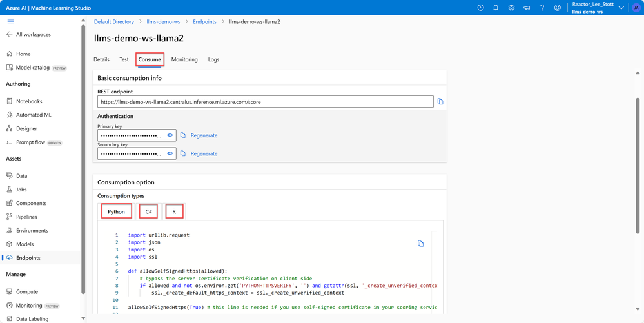The width and height of the screenshot is (644, 323).
Task: Click the page scroll down arrow
Action: pos(638,309)
